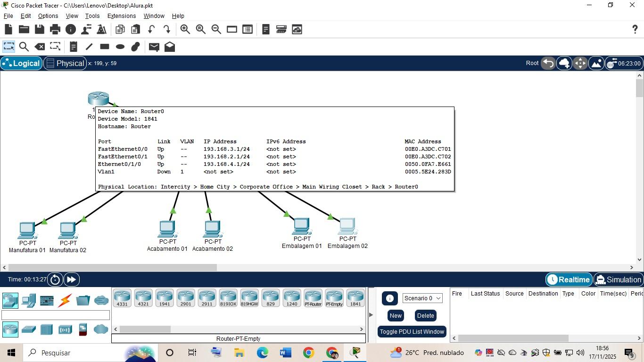
Task: Click the Windows Start button
Action: point(11,353)
